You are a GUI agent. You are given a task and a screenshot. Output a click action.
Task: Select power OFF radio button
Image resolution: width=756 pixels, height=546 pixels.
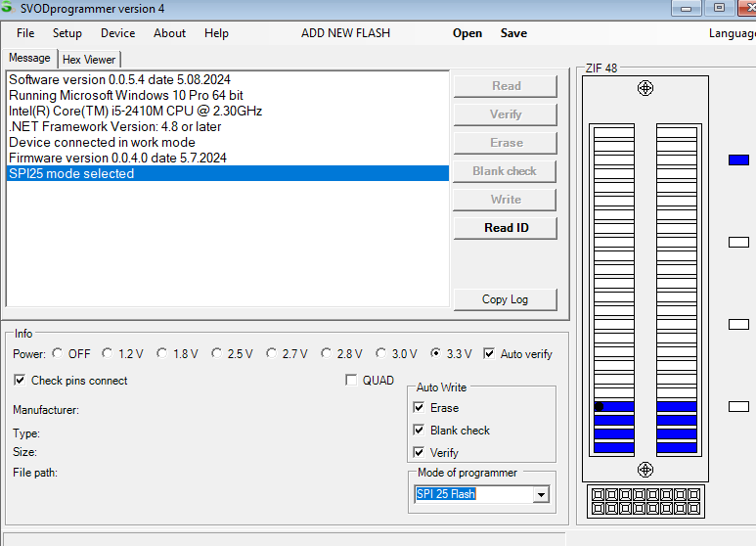[58, 353]
